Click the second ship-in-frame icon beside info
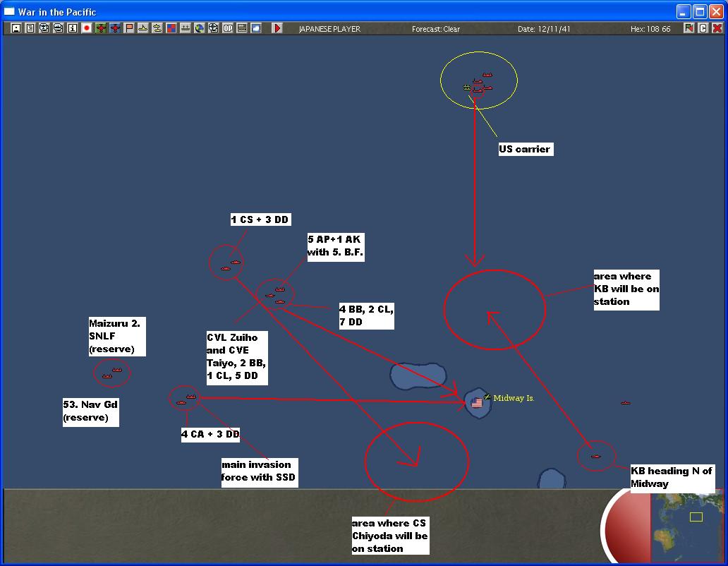Viewport: 728px width, 566px height. point(58,28)
